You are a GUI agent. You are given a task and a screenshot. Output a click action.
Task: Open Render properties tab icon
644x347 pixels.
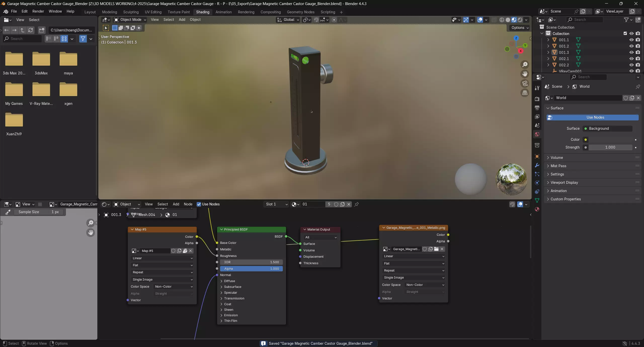click(x=537, y=99)
